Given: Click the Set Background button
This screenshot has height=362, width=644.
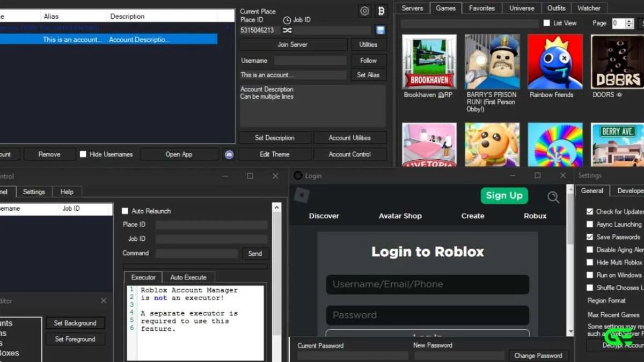Looking at the screenshot, I should (x=75, y=323).
